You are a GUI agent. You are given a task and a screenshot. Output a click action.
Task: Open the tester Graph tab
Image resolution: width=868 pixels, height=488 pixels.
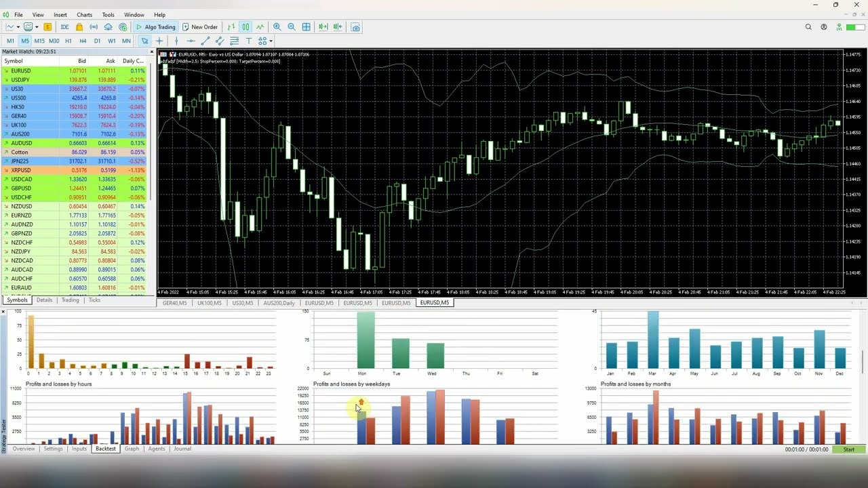(132, 449)
